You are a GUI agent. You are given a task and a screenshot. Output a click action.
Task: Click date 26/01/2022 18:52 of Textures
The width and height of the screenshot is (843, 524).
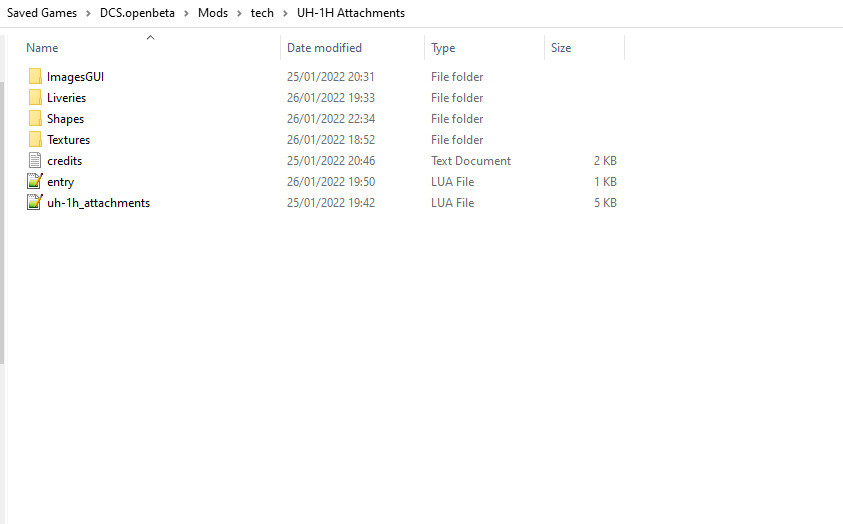coord(331,140)
